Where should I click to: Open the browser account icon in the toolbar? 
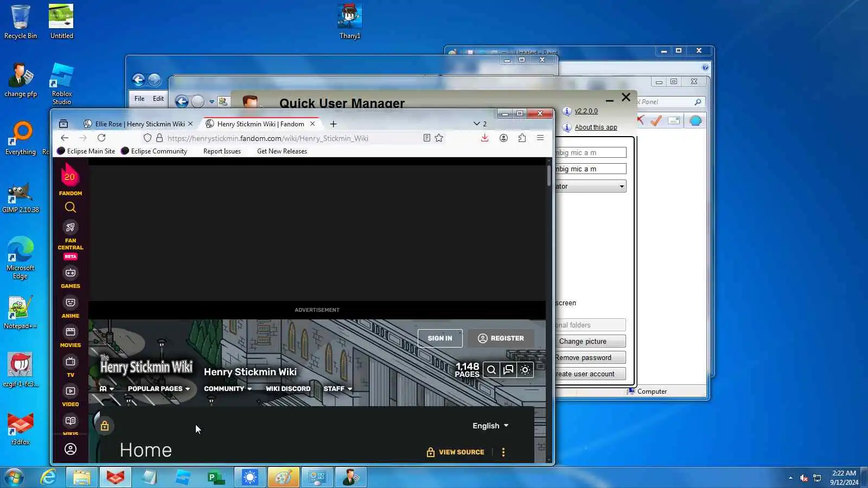[503, 138]
